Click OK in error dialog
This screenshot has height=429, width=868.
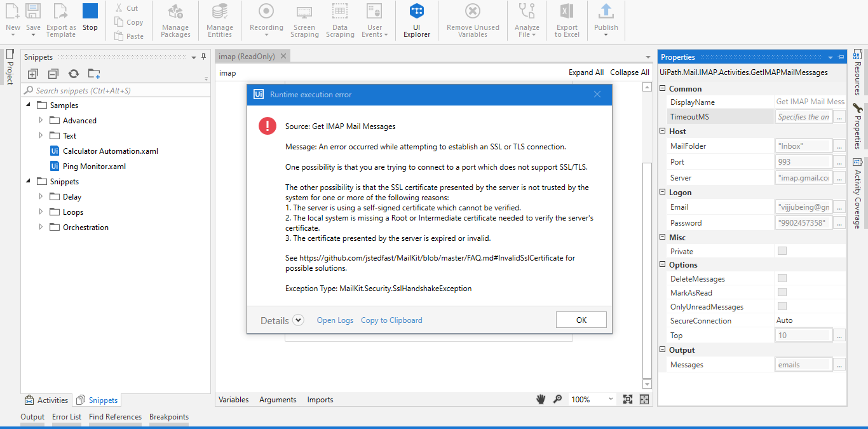coord(581,320)
